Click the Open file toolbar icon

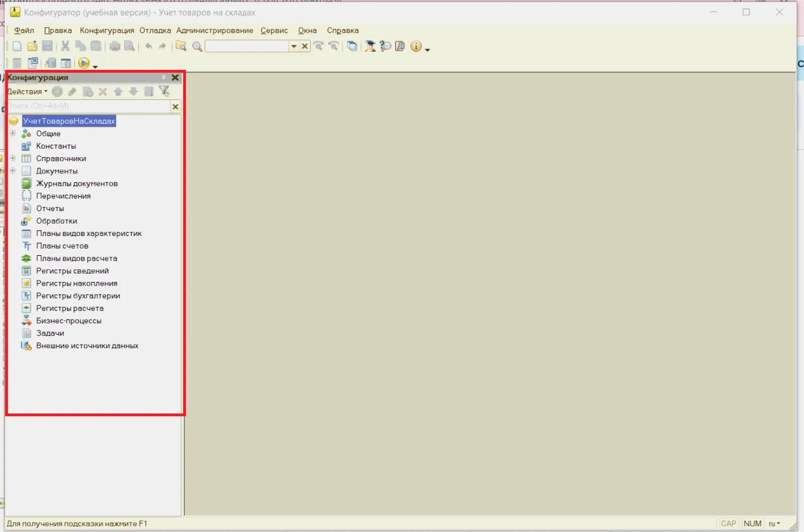[32, 46]
